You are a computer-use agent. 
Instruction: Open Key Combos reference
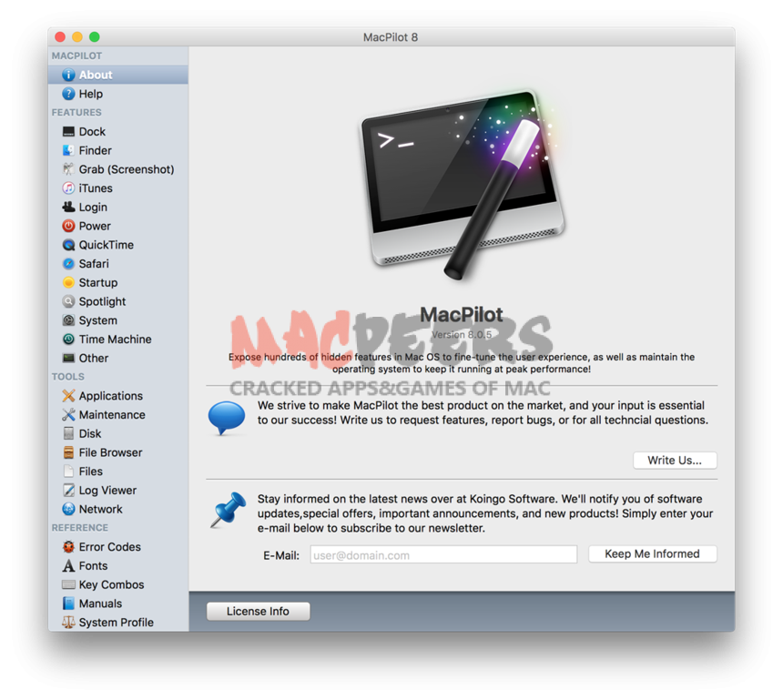click(x=118, y=584)
